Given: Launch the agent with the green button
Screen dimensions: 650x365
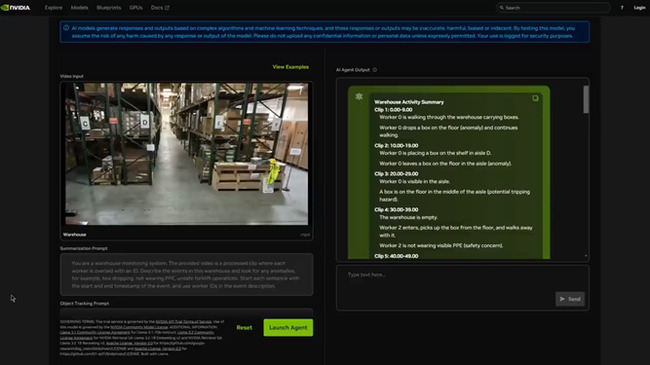Looking at the screenshot, I should 288,327.
